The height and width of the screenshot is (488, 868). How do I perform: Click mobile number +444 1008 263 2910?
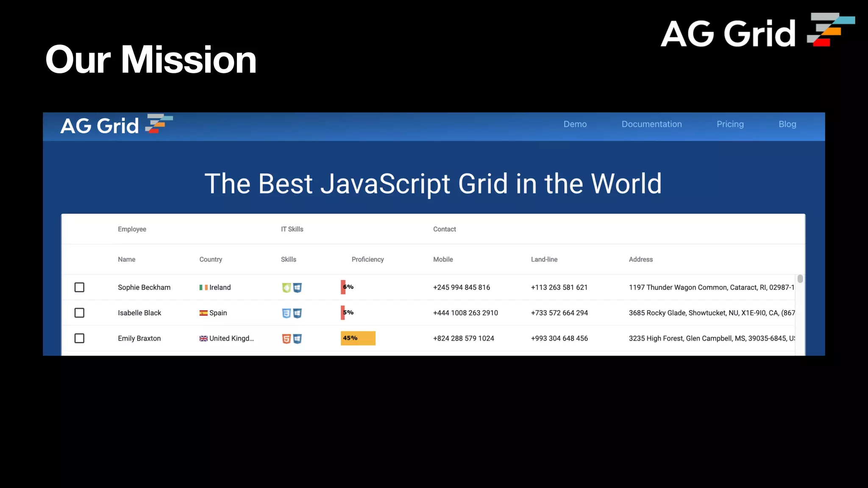point(465,313)
